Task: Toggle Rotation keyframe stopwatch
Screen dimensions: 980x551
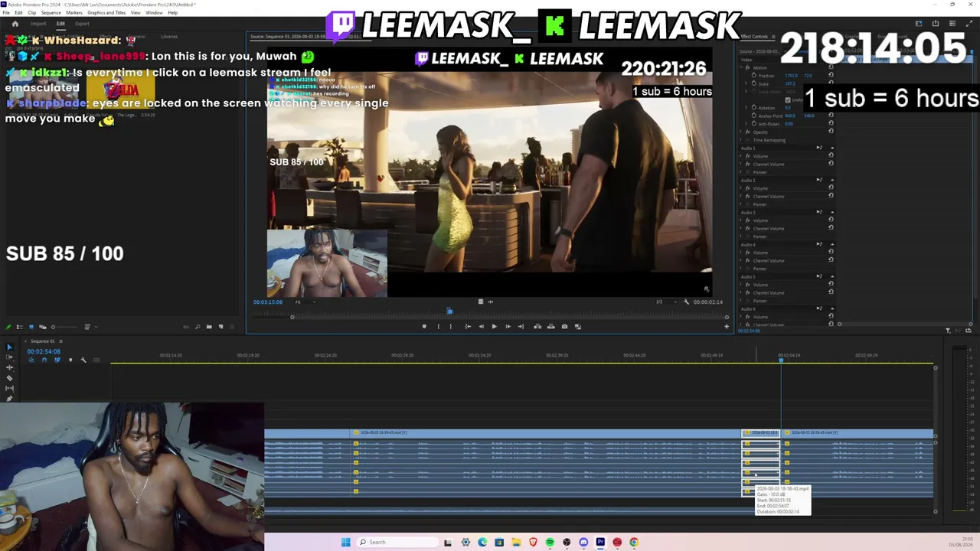Action: (753, 108)
